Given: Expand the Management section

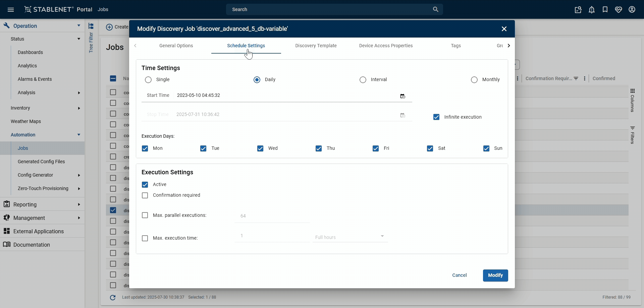Looking at the screenshot, I should click(x=79, y=218).
